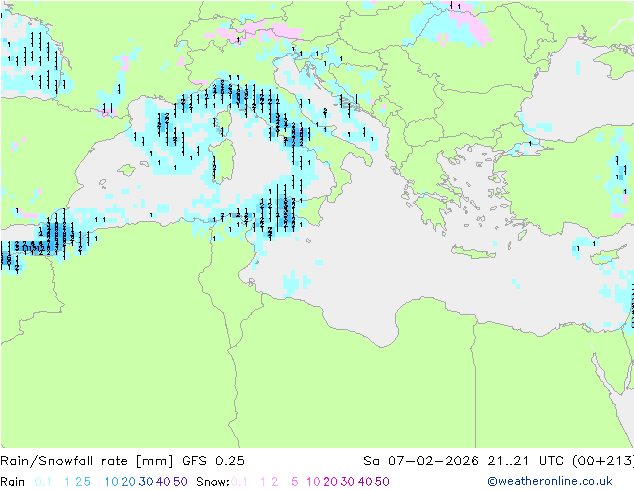Pick the snow legend value 5

click(x=295, y=482)
